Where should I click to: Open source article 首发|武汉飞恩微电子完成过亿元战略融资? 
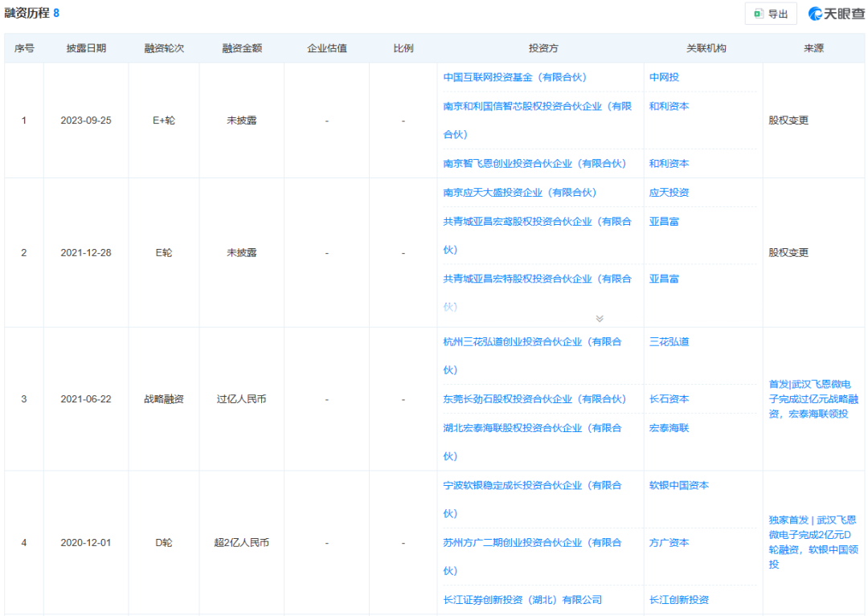(813, 398)
